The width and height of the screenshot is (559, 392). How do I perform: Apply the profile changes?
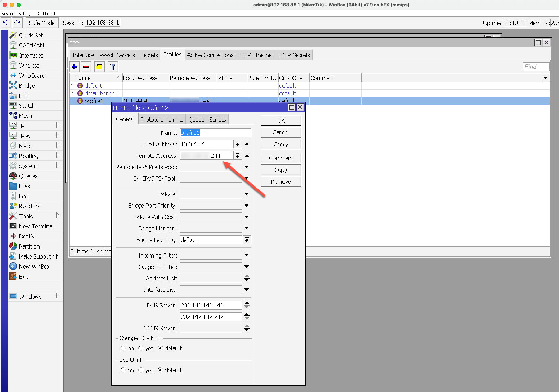(x=280, y=144)
